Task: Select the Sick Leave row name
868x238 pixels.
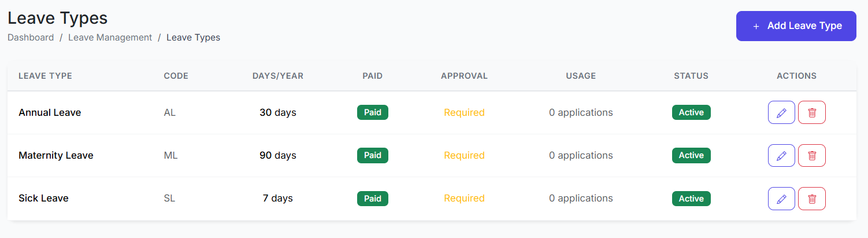Action: (43, 198)
